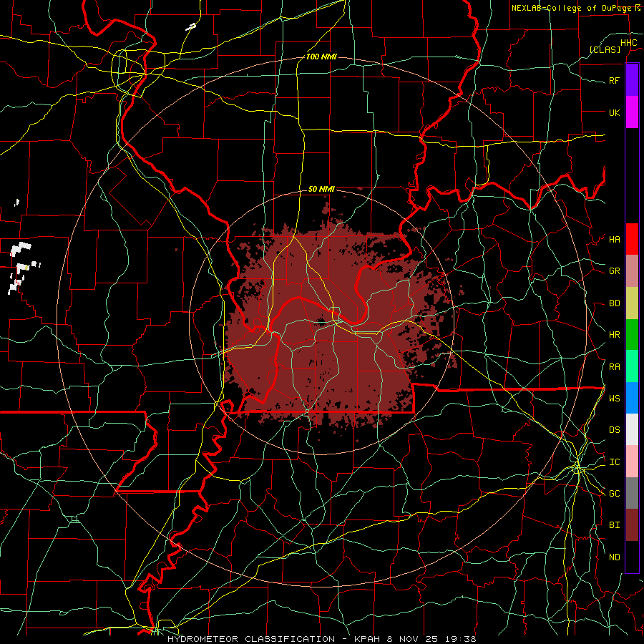
Task: Click the 100 NMI range ring label
Action: tap(321, 57)
